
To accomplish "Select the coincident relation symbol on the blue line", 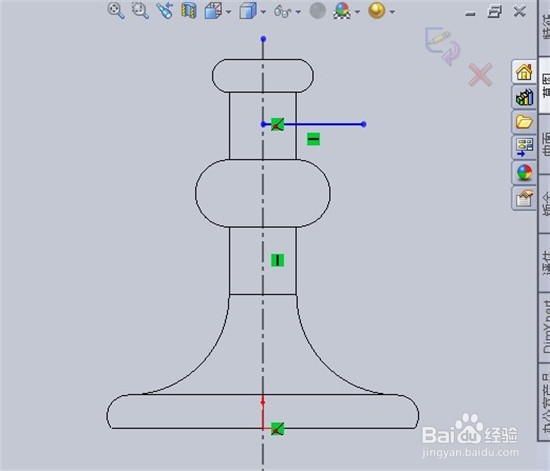I will coord(277,124).
